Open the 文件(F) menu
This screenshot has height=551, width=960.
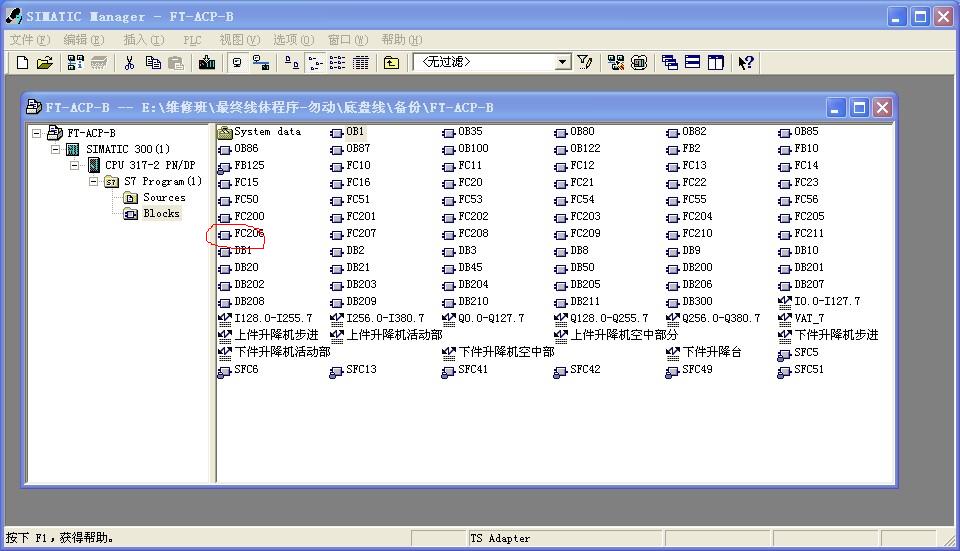(x=29, y=40)
